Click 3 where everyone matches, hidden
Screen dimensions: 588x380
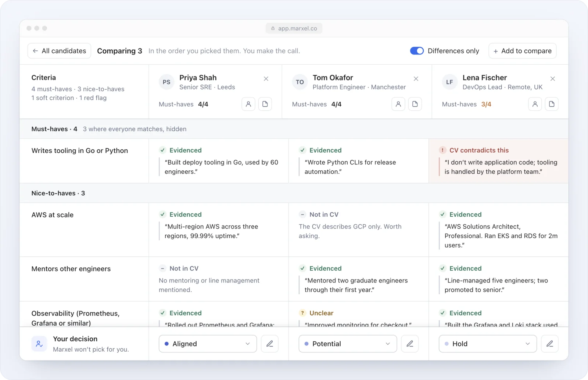pos(135,129)
